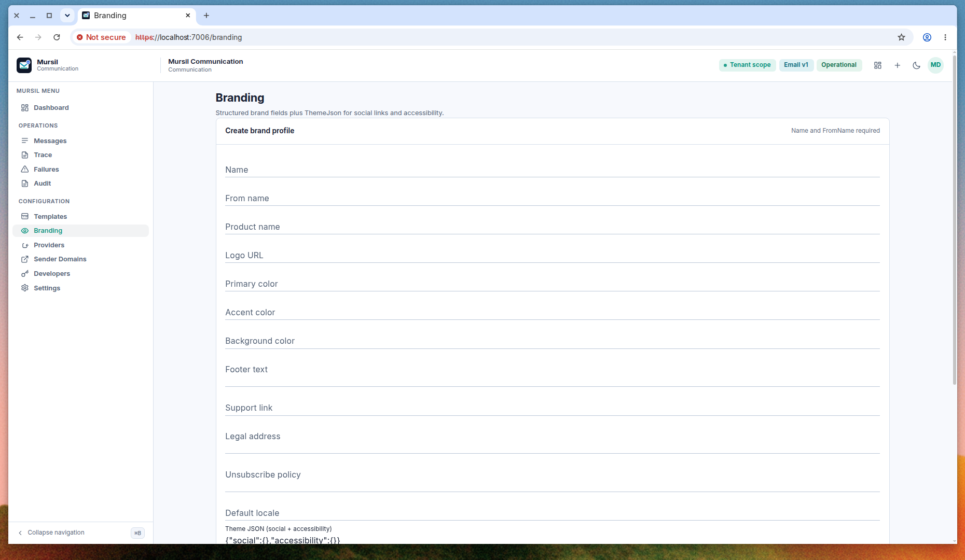Click the Developers key icon

click(24, 274)
